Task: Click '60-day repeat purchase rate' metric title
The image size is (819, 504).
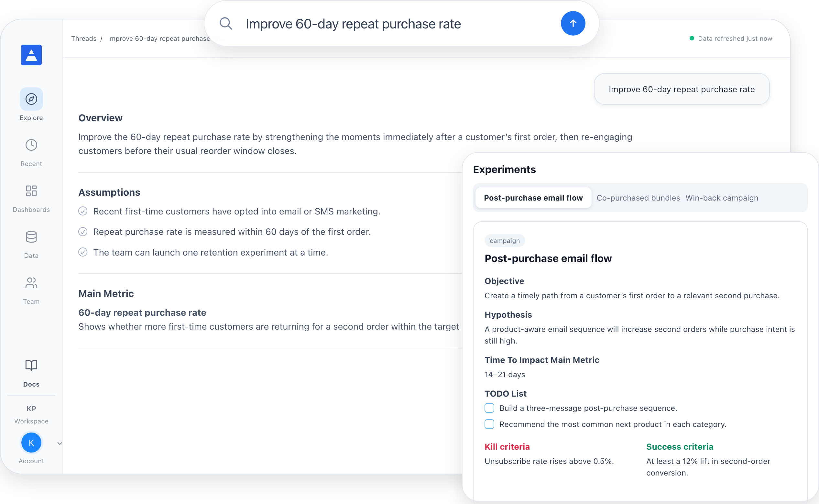Action: (142, 313)
